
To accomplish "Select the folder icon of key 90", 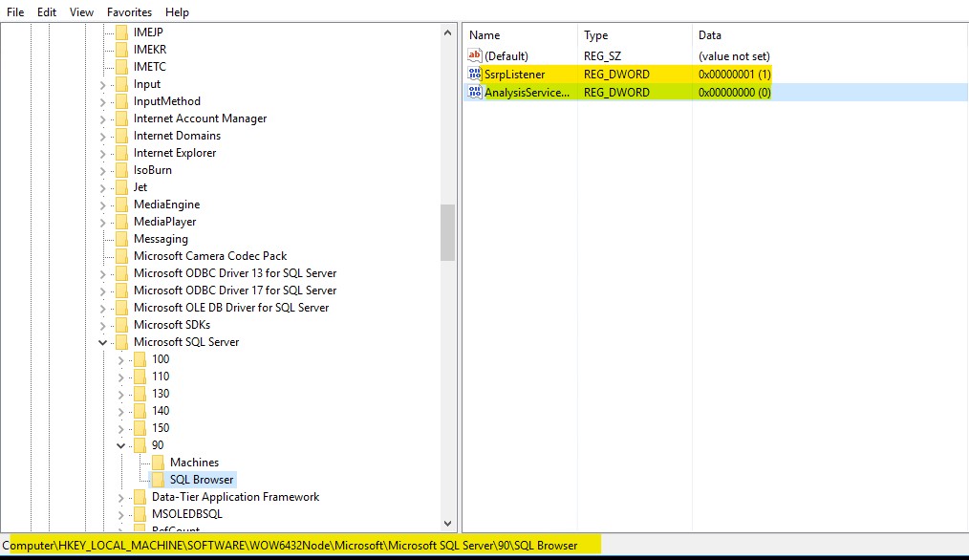I will (x=140, y=445).
